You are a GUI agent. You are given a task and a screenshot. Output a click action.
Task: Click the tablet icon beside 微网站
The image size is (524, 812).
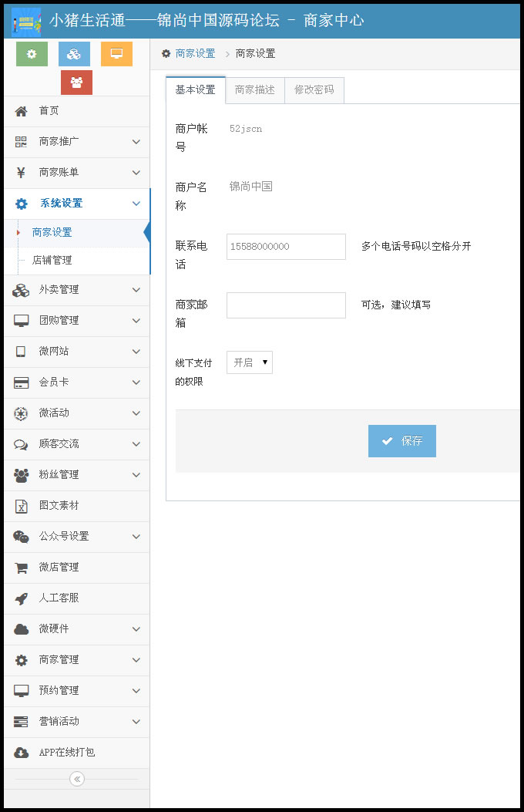click(x=21, y=352)
